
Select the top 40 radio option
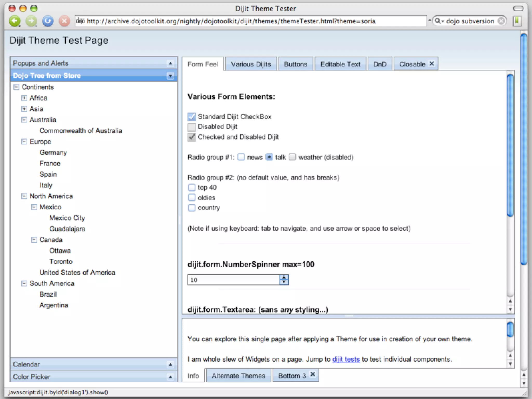192,187
